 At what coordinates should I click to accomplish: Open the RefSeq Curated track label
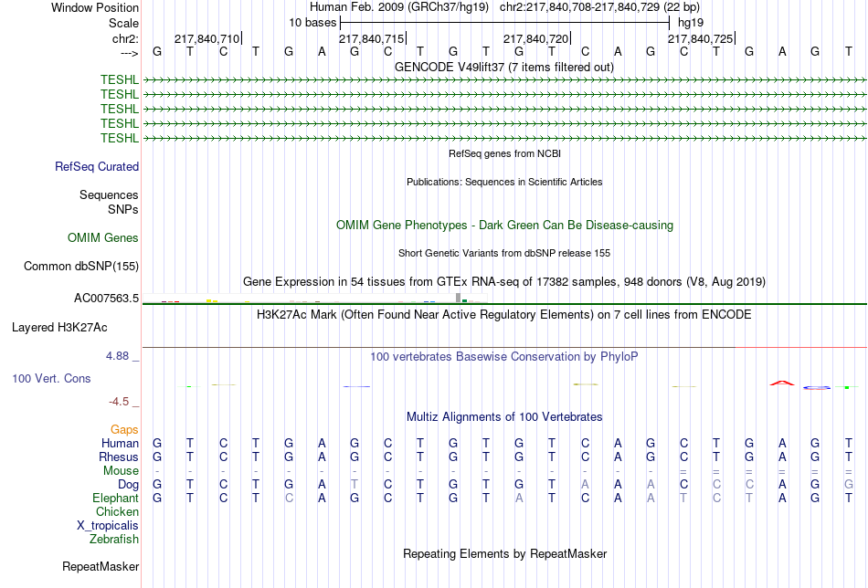coord(97,166)
